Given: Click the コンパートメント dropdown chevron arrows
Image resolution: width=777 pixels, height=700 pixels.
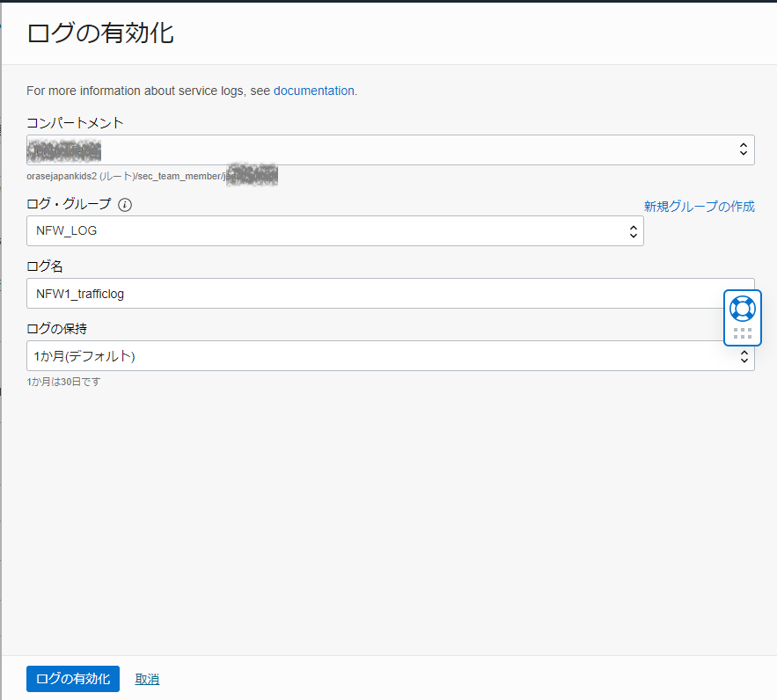Looking at the screenshot, I should point(744,150).
